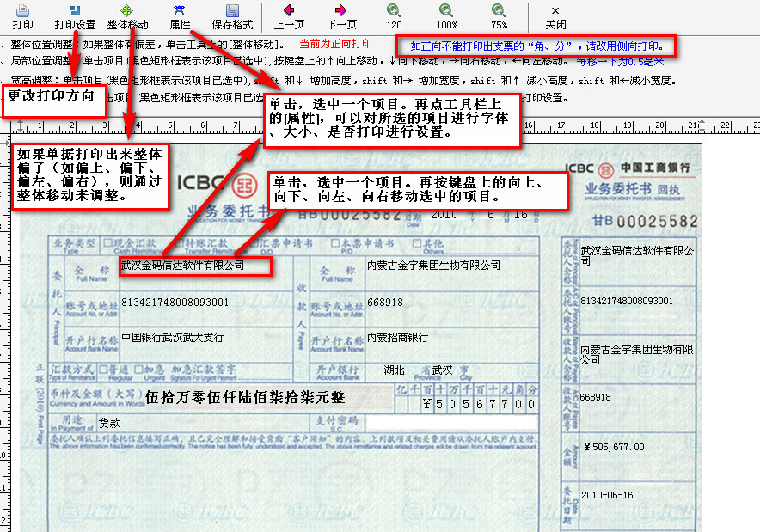Select amount in words 伍拾万零伍仟陆佰柒拾柒元整

[x=245, y=398]
